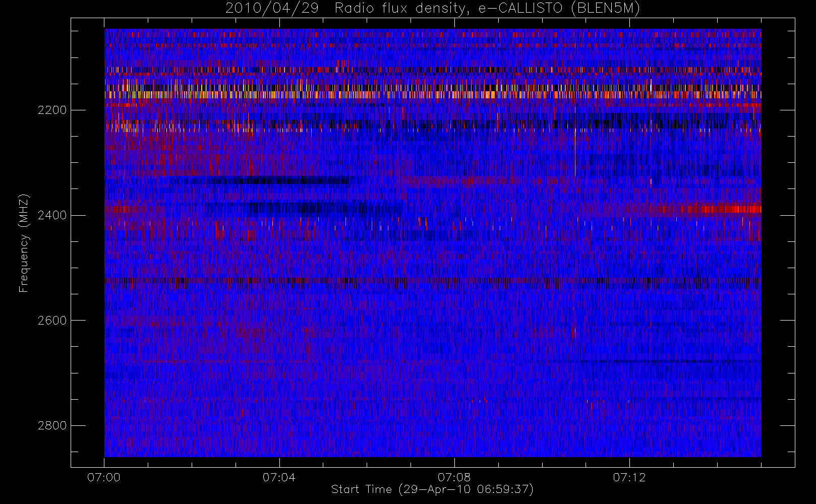Click the Start Time axis title
816x504 pixels.
coord(432,489)
